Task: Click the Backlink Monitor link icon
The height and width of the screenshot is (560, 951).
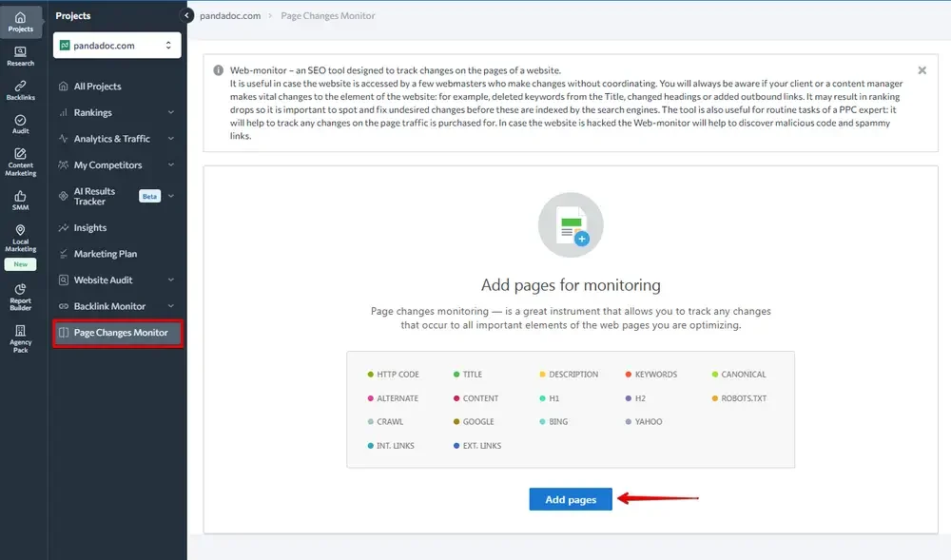Action: point(63,306)
